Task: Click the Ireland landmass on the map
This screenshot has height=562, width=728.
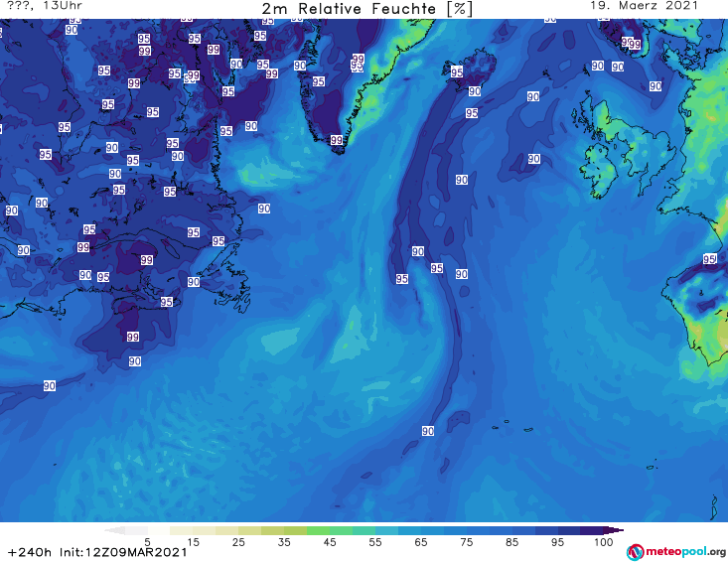Action: pos(599,170)
